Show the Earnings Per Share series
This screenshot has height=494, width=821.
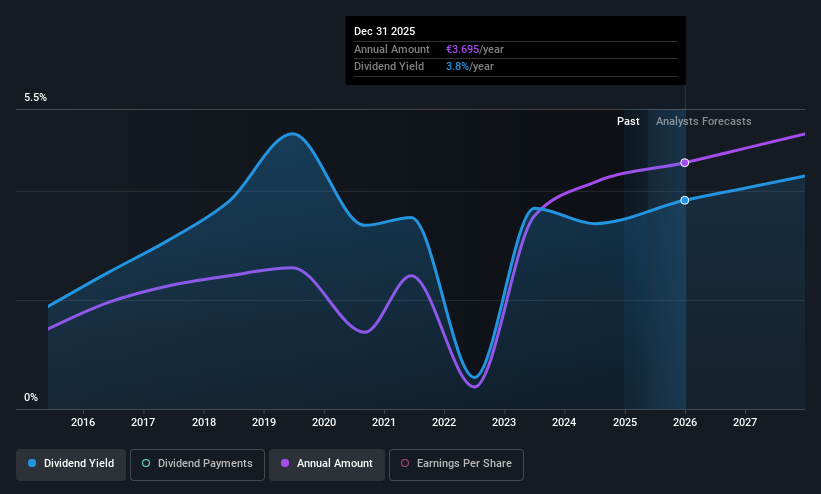pos(456,464)
